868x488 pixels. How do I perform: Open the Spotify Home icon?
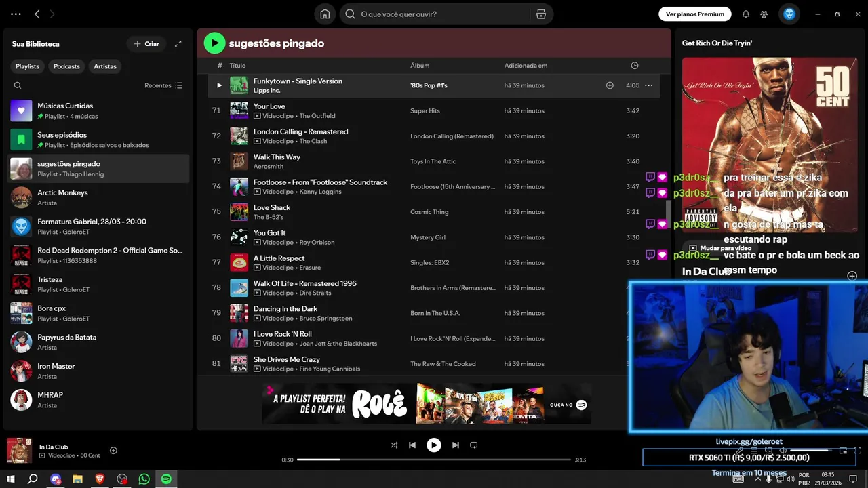click(325, 14)
